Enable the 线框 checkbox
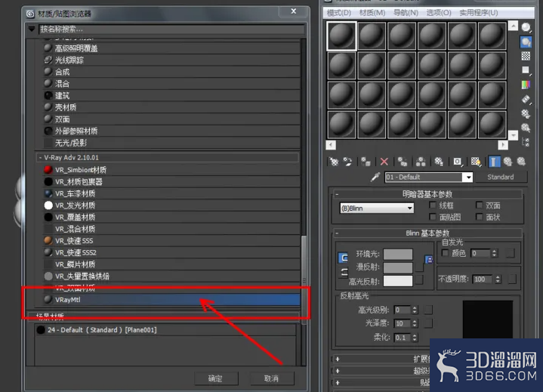The image size is (543, 392). pyautogui.click(x=433, y=205)
